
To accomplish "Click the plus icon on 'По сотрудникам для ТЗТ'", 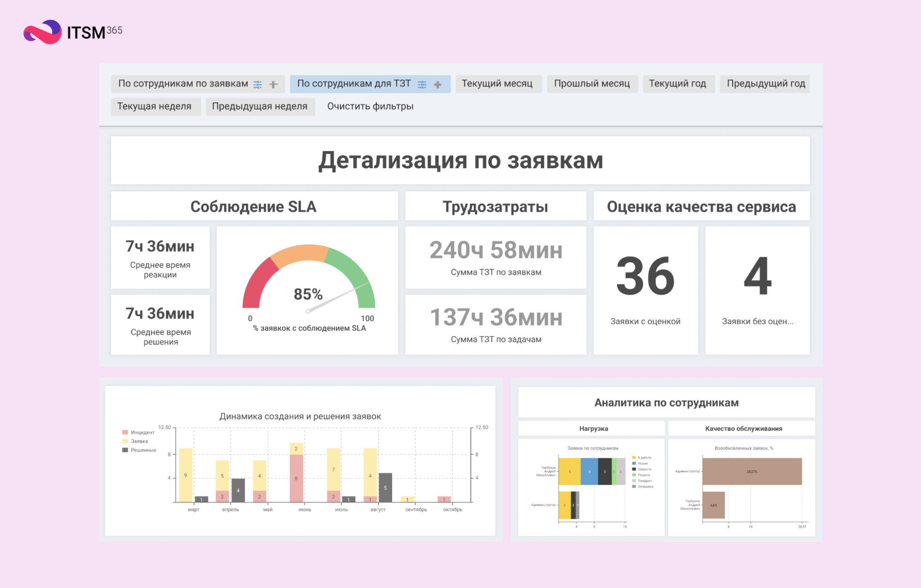I will (x=438, y=84).
